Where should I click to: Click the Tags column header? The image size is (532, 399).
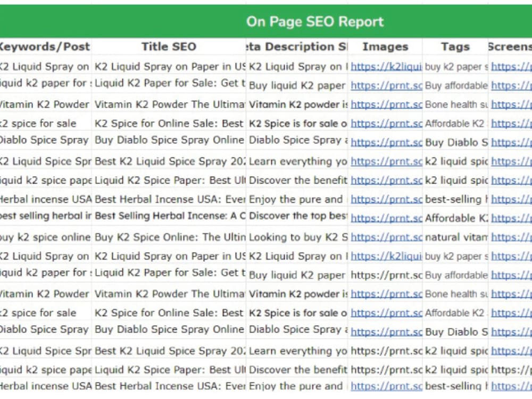point(455,47)
